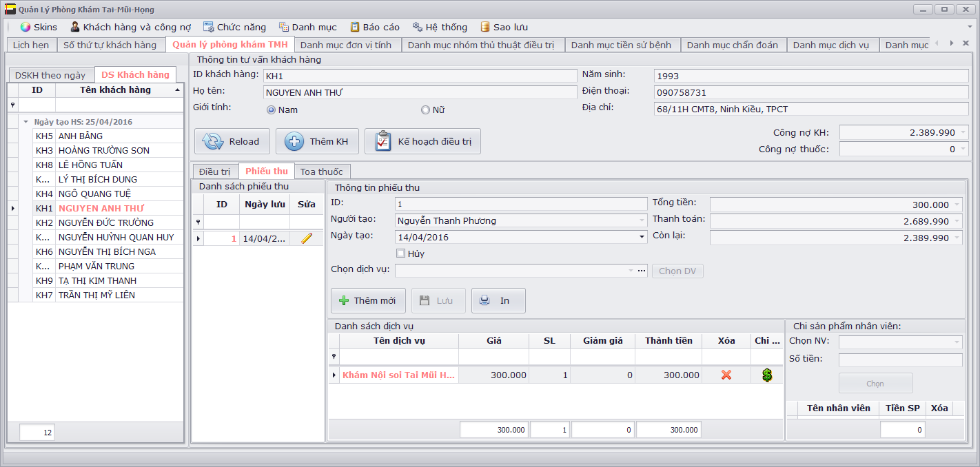Click the red X delete icon for service row
The height and width of the screenshot is (467, 980).
pyautogui.click(x=726, y=375)
